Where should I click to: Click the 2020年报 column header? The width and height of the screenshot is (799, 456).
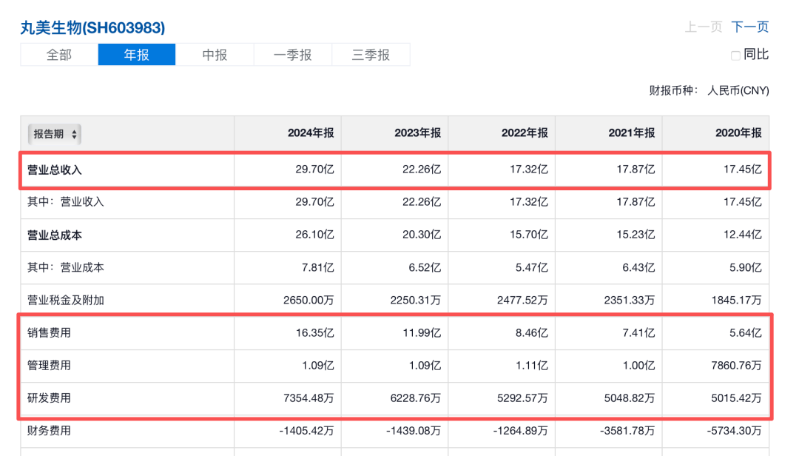(x=739, y=133)
